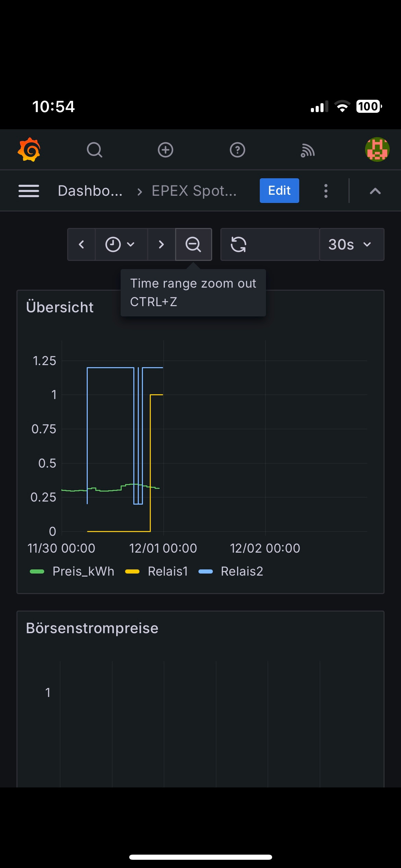Open the time picker dropdown

120,244
